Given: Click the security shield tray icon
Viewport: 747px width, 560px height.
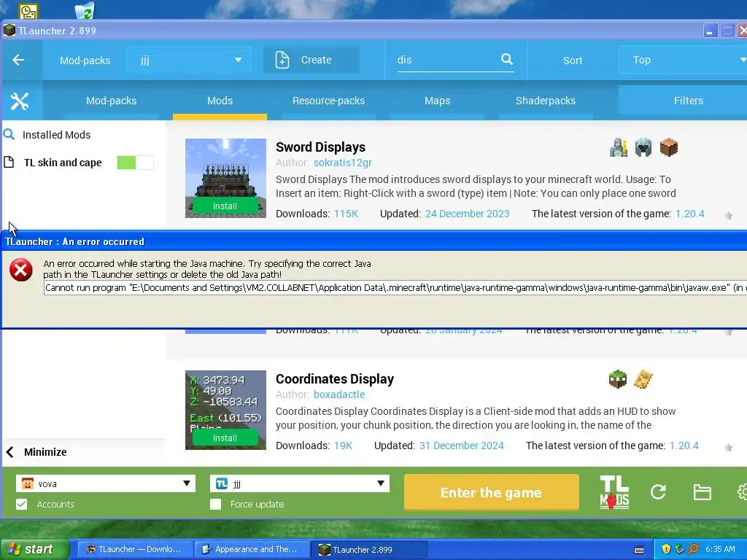Looking at the screenshot, I should coord(666,549).
